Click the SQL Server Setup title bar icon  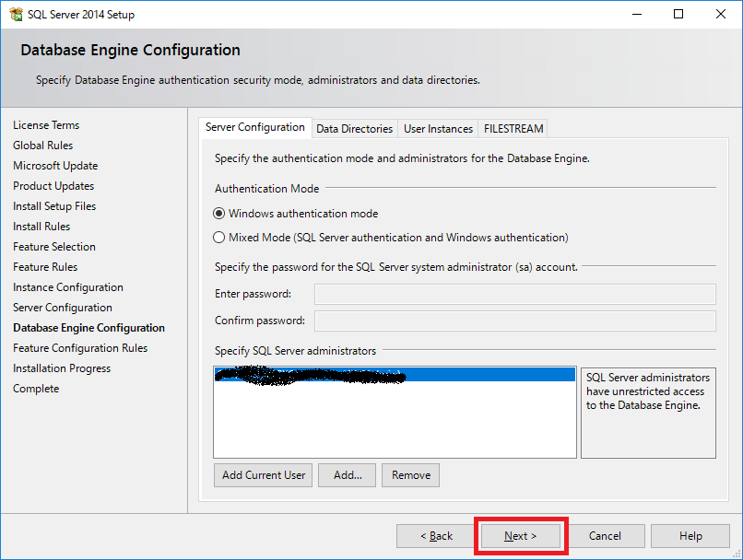pyautogui.click(x=16, y=14)
